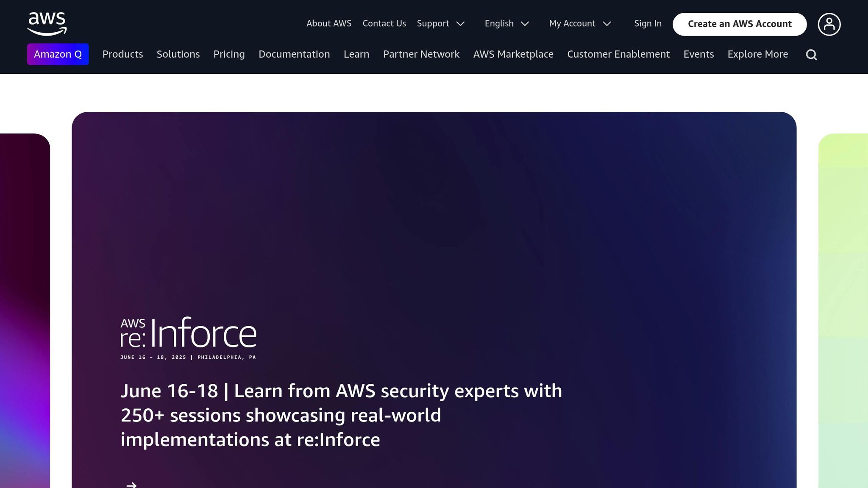868x488 pixels.
Task: Click the arrow icon below re:Inforce headline
Action: point(131,485)
